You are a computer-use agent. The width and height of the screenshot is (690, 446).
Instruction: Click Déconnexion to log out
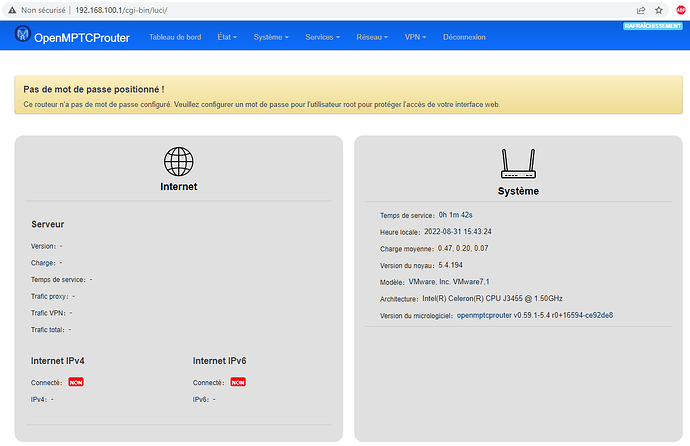[464, 37]
